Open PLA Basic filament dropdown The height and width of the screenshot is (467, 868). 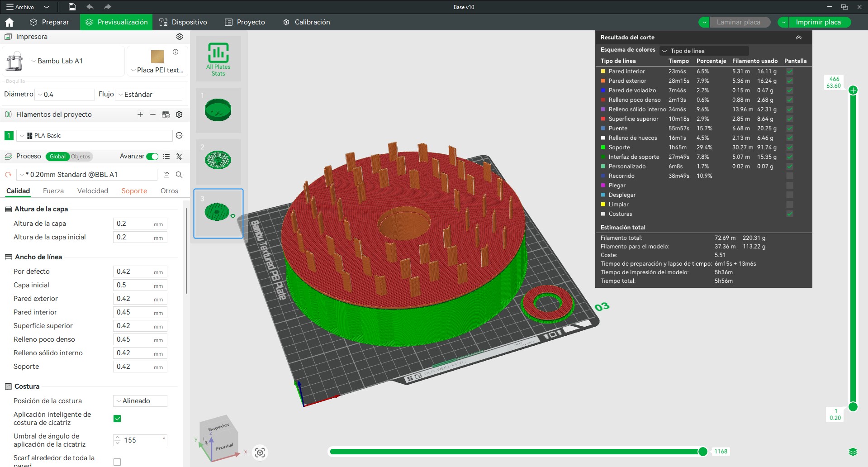[x=95, y=136]
